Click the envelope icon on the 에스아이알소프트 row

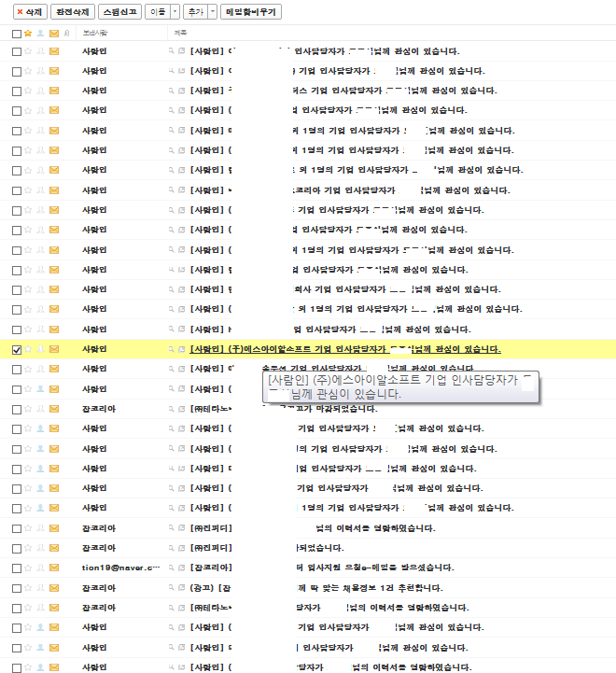(x=54, y=349)
